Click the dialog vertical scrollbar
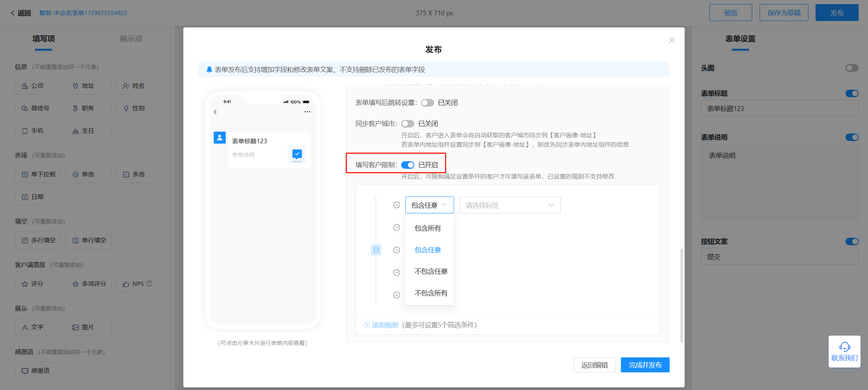This screenshot has width=868, height=390. 681,295
